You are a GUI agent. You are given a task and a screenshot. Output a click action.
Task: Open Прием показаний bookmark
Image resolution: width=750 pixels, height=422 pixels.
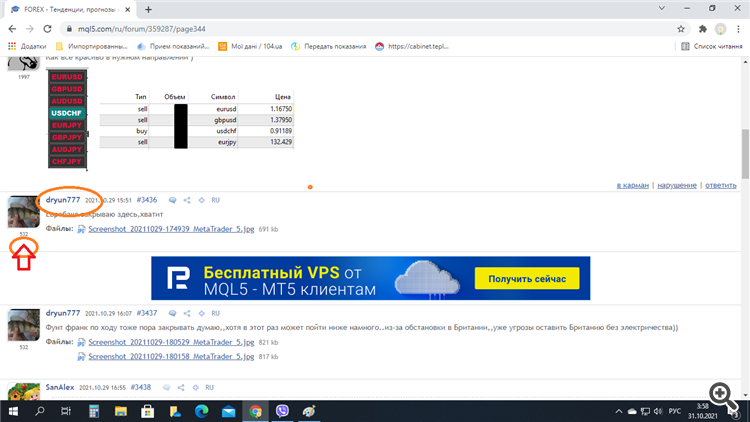[x=173, y=46]
